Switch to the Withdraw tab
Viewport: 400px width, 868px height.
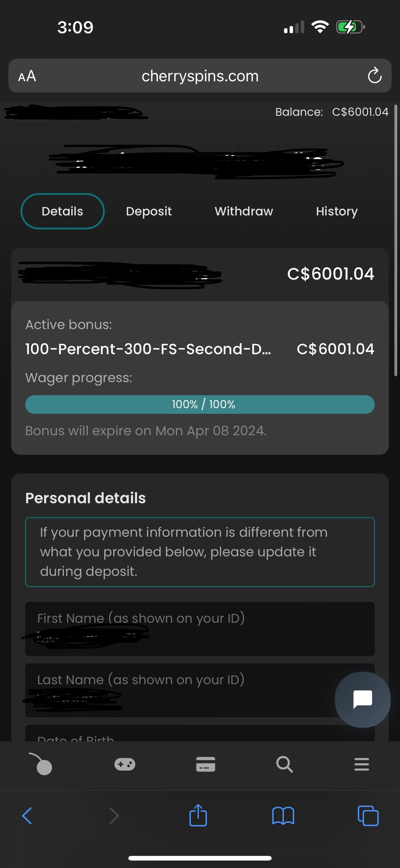(x=244, y=211)
